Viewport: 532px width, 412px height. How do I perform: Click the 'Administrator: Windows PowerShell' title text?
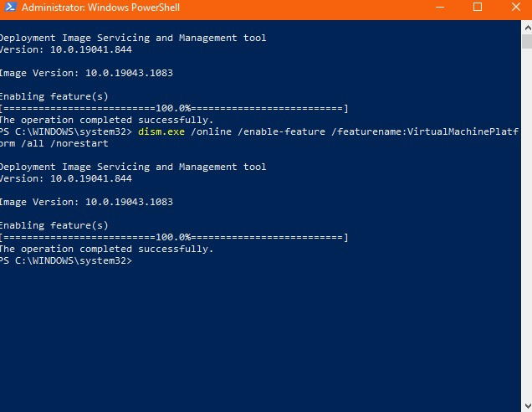click(100, 8)
